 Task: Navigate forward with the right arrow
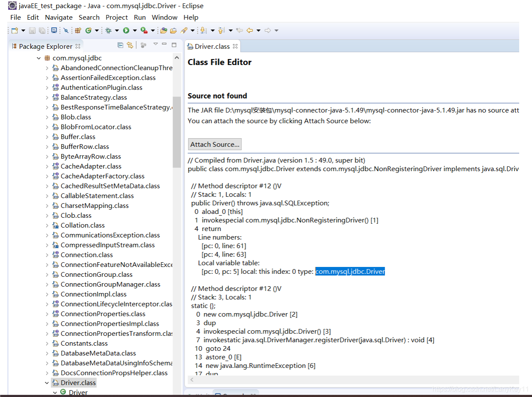tap(268, 30)
